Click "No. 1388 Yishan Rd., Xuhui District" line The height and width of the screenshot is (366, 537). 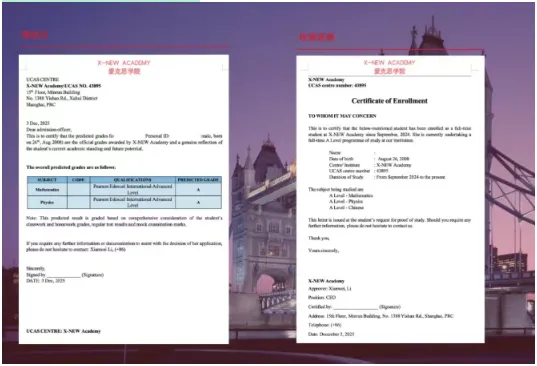click(62, 98)
